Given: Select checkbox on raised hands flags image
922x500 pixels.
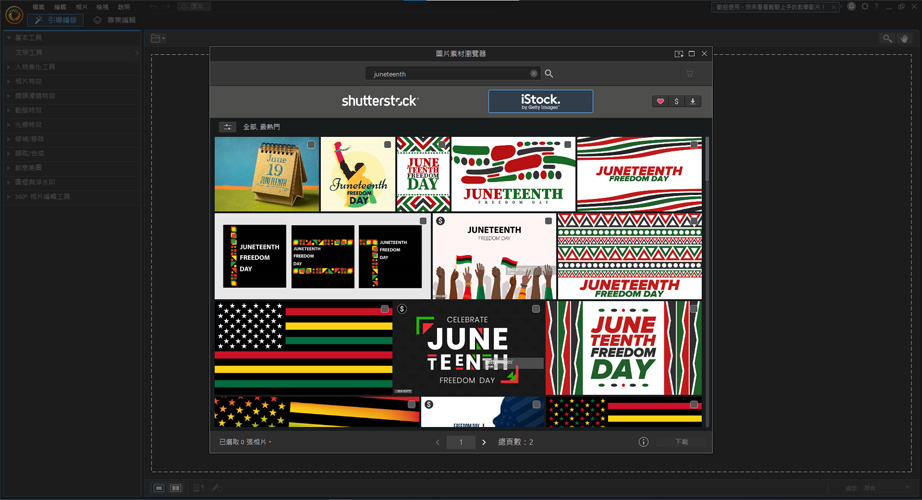Looking at the screenshot, I should [x=548, y=221].
